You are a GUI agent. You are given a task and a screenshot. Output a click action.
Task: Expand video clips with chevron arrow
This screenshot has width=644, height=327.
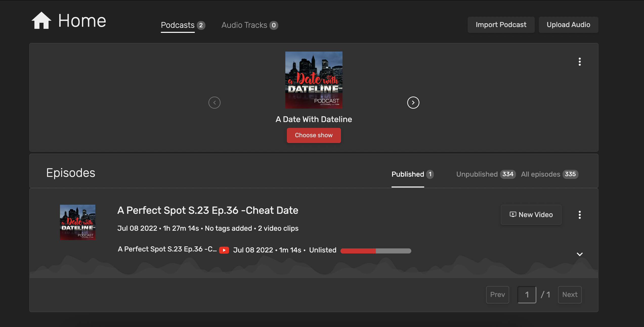(579, 254)
